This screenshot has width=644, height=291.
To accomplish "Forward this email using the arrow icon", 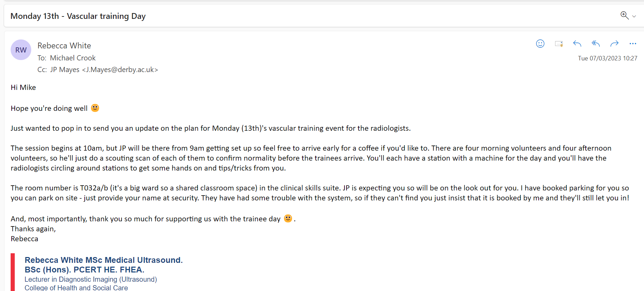I will [x=614, y=44].
